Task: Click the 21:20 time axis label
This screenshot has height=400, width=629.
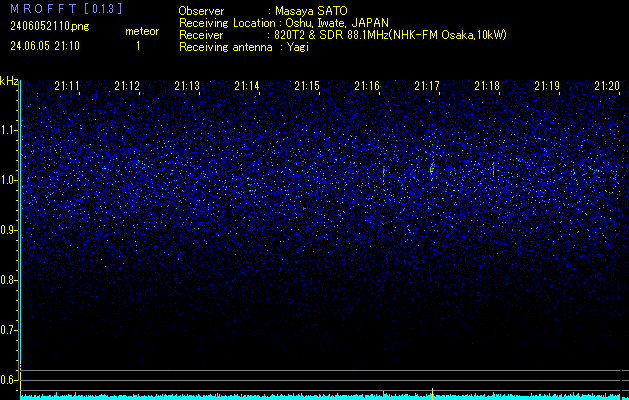Action: [x=607, y=86]
